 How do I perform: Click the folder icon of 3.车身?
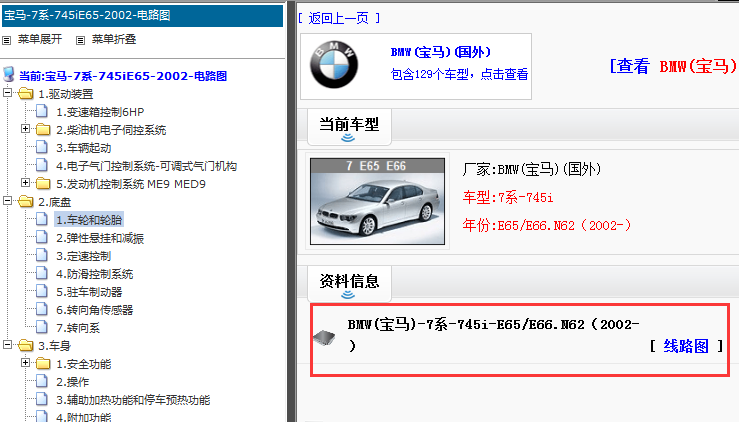(25, 345)
